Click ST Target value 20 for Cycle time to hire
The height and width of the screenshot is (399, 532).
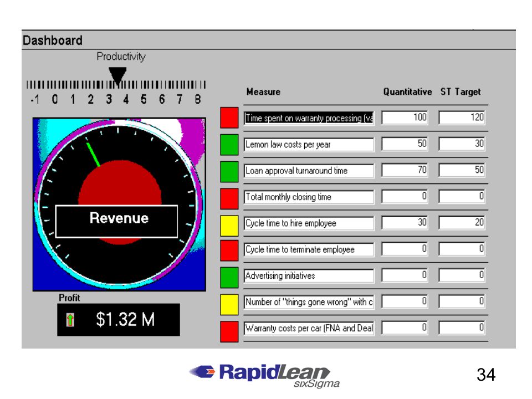point(462,223)
